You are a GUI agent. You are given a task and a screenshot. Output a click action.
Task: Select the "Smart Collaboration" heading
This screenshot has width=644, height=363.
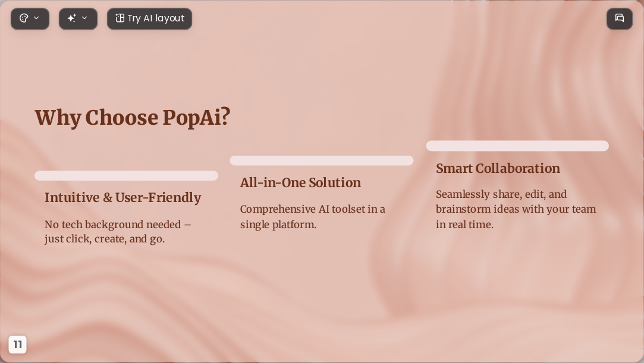tap(498, 168)
